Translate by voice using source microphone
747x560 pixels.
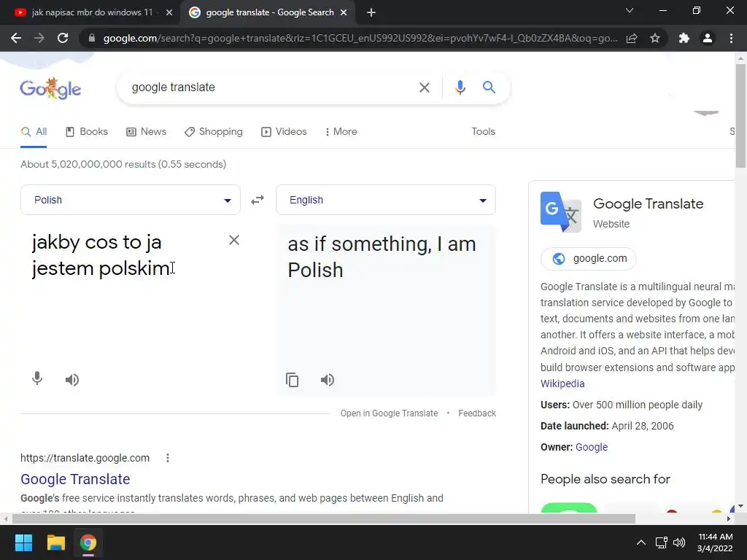[37, 379]
